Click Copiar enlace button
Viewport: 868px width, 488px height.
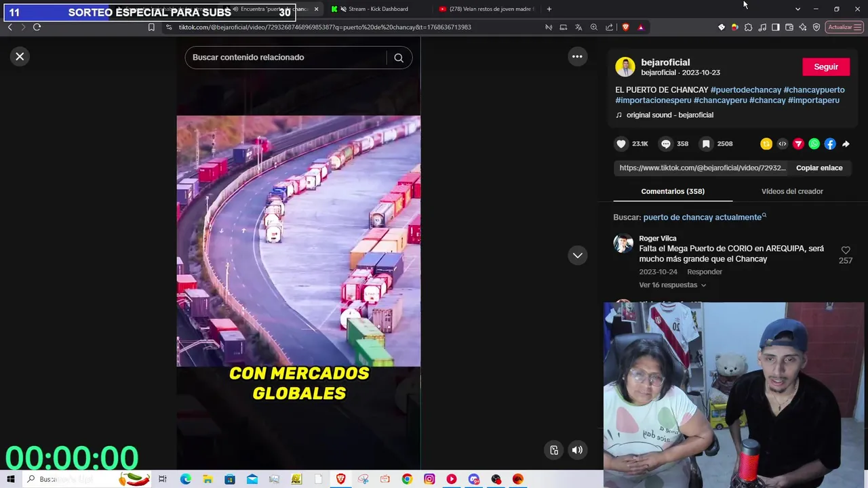819,168
